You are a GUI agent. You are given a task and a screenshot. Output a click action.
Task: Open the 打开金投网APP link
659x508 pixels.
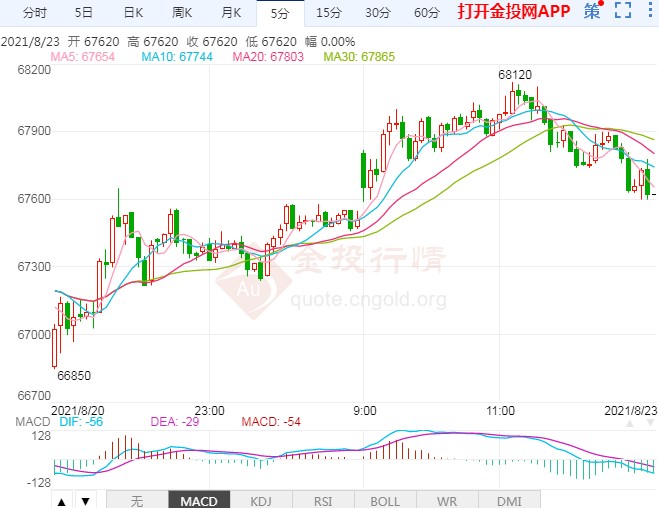[x=514, y=11]
